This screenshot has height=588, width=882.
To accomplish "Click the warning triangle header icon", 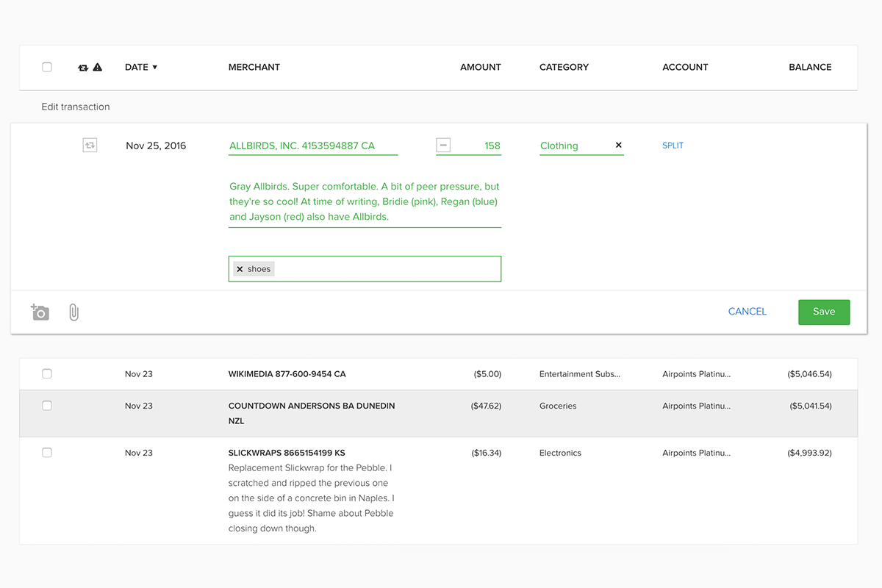I will coord(98,68).
